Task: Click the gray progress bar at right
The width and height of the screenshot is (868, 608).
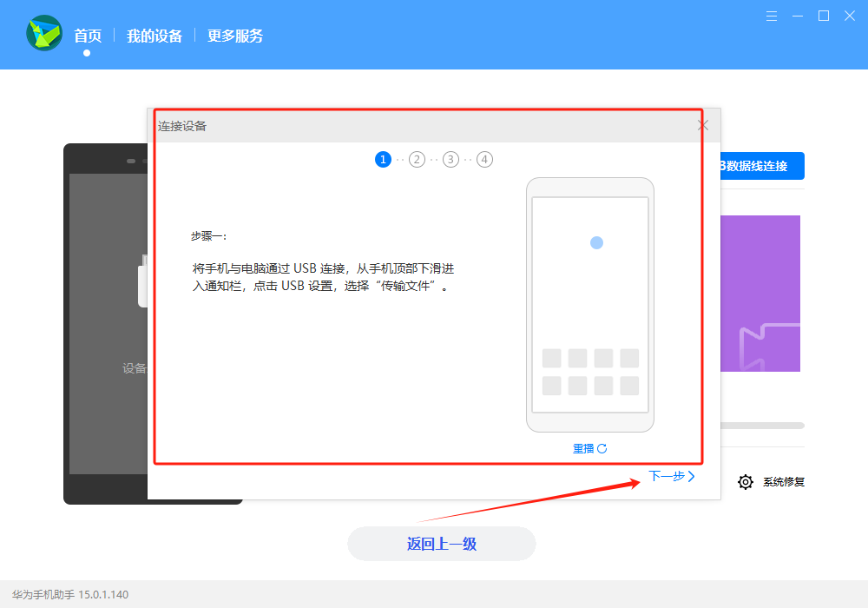Action: 762,426
